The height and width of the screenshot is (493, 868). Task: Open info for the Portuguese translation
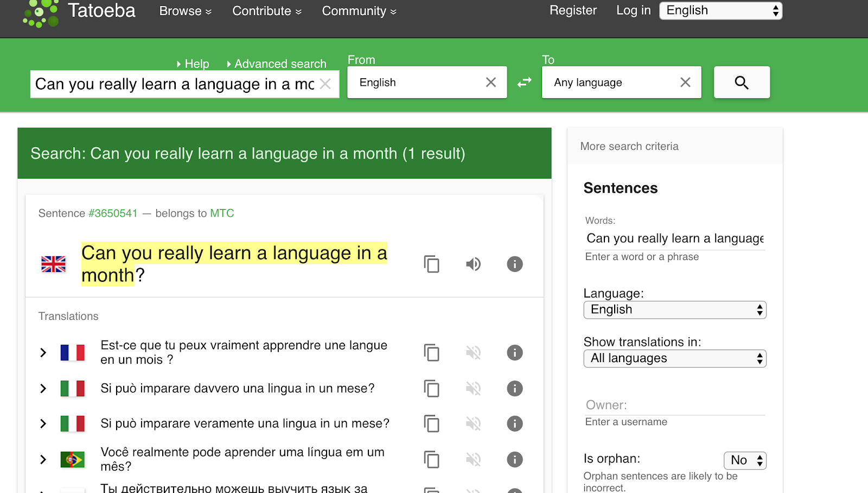514,459
